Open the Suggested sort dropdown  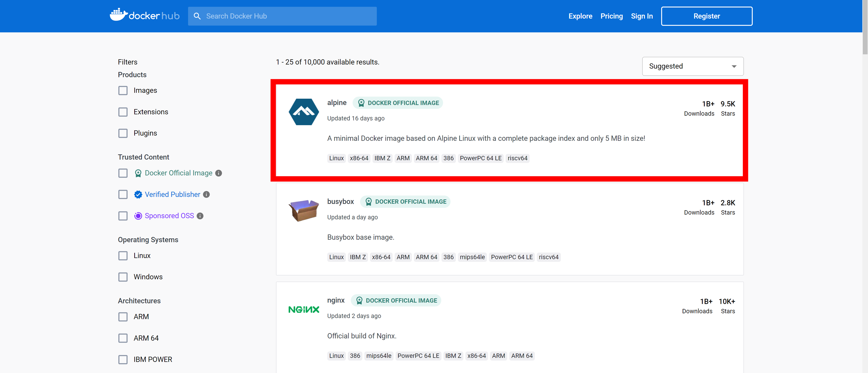(693, 66)
